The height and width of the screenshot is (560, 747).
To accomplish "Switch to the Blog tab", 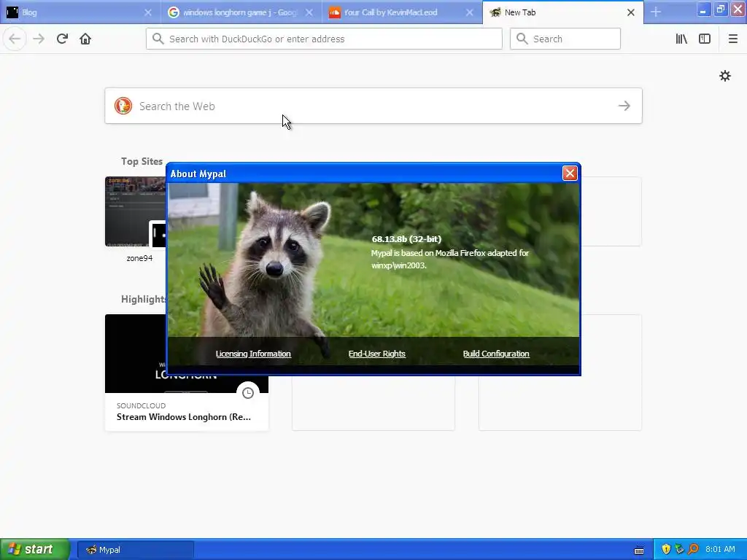I will pyautogui.click(x=80, y=12).
